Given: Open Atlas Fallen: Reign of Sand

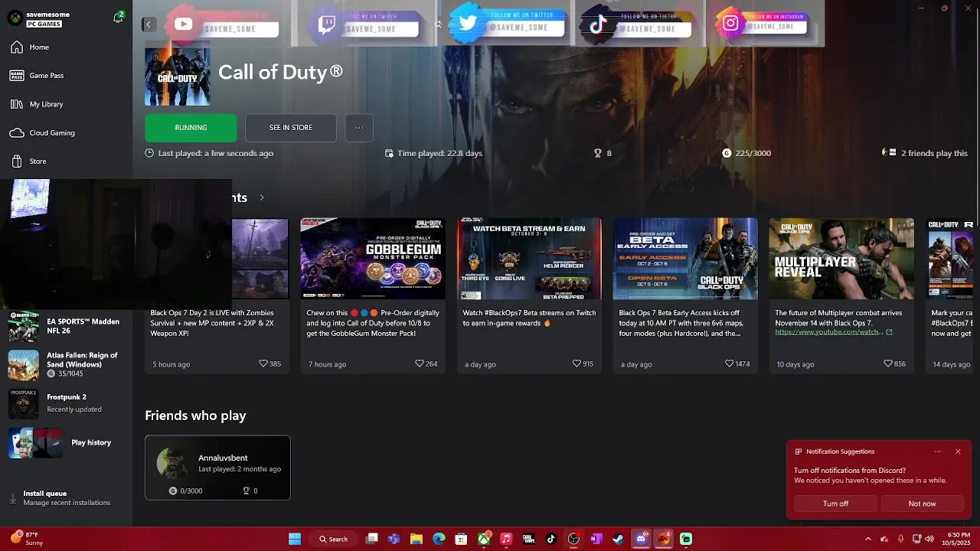Looking at the screenshot, I should coord(66,365).
